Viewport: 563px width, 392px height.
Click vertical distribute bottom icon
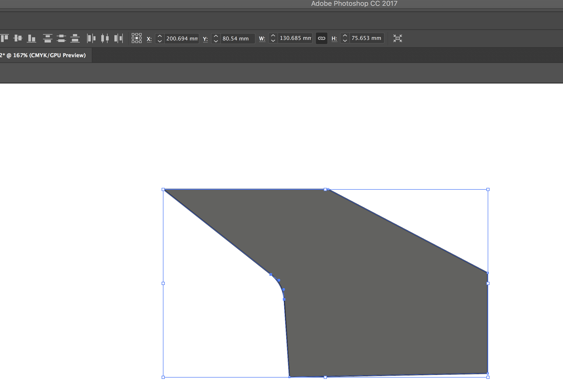tap(75, 38)
